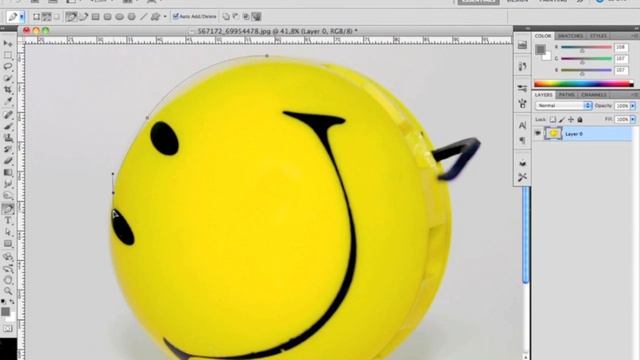Open the Fill slider arrow
Screen dimensions: 640x360
click(633, 120)
